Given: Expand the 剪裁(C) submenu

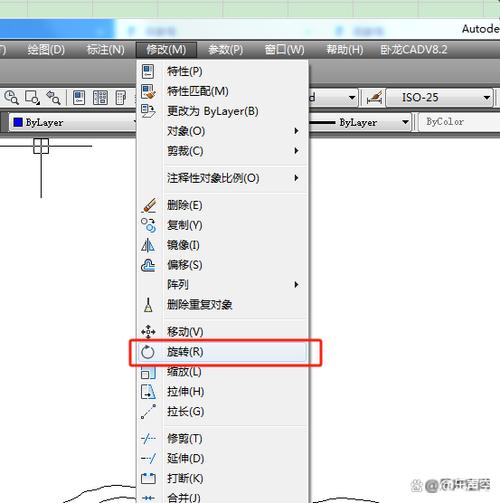Looking at the screenshot, I should [296, 151].
